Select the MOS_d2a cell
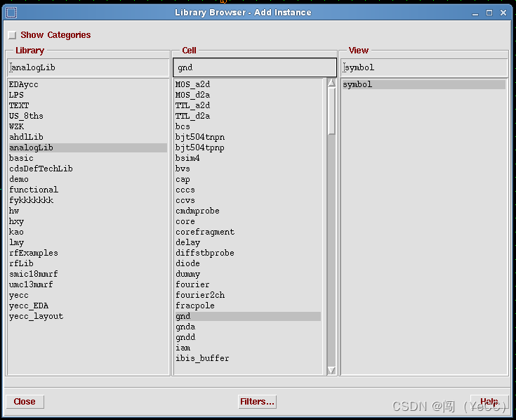 pyautogui.click(x=193, y=95)
